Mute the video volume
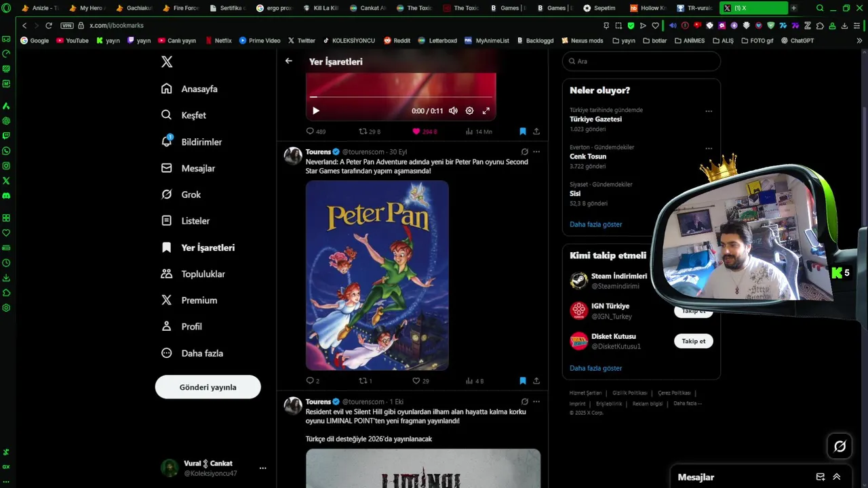 453,110
